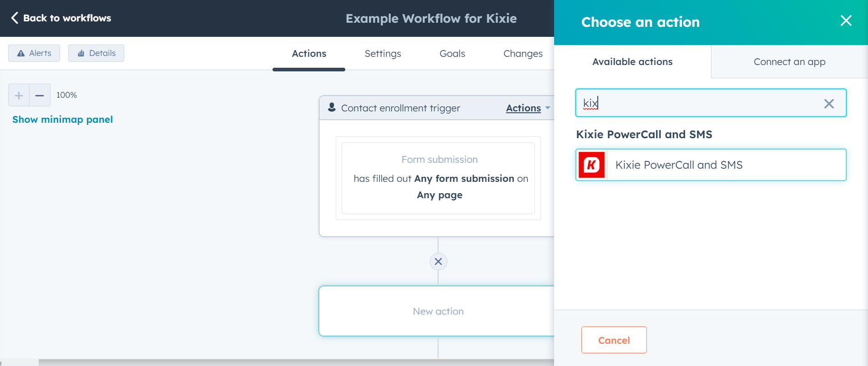The height and width of the screenshot is (366, 868).
Task: Zoom out with the minus button
Action: tap(40, 95)
